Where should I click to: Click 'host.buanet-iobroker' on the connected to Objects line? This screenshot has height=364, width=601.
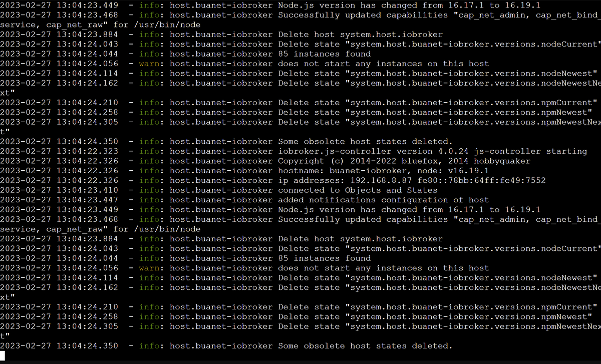[221, 190]
